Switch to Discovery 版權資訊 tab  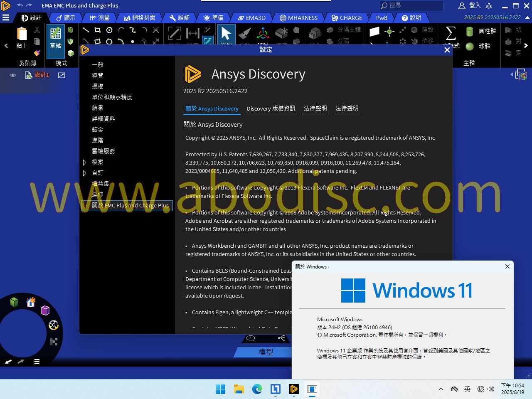(x=271, y=108)
